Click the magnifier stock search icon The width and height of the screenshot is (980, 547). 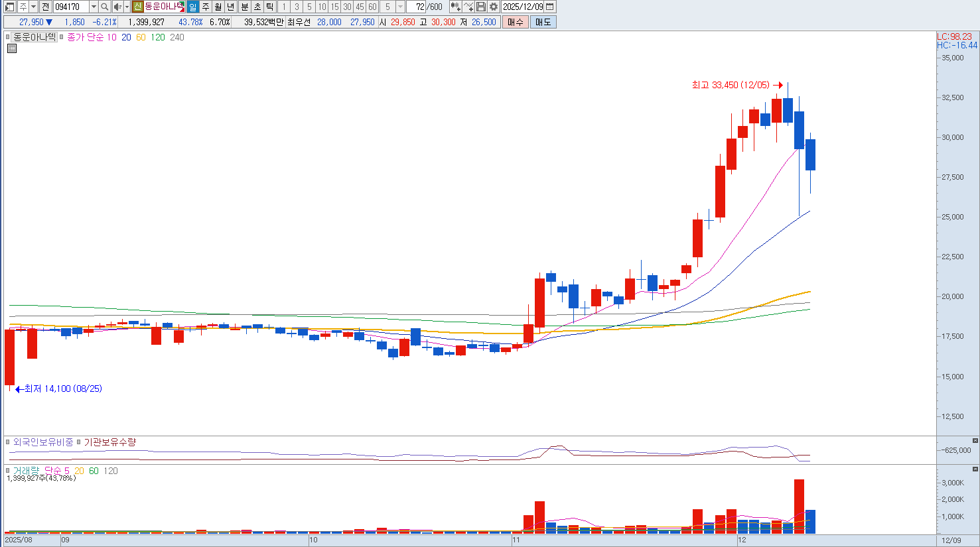105,7
